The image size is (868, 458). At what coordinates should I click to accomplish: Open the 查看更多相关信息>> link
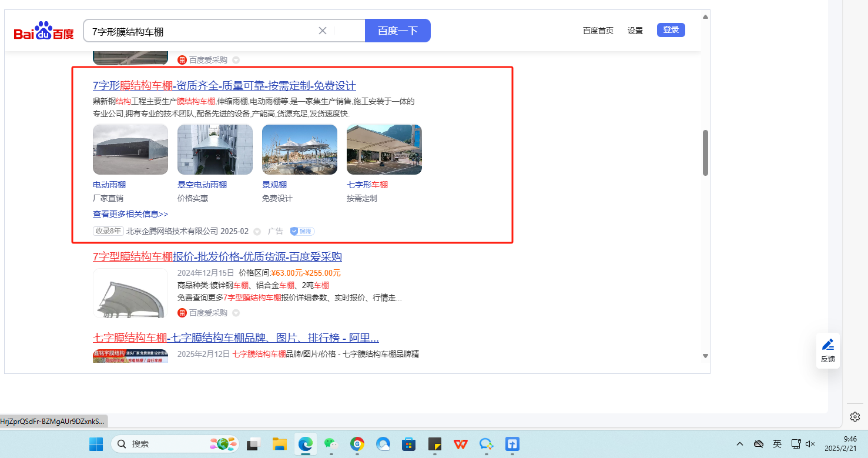(130, 214)
